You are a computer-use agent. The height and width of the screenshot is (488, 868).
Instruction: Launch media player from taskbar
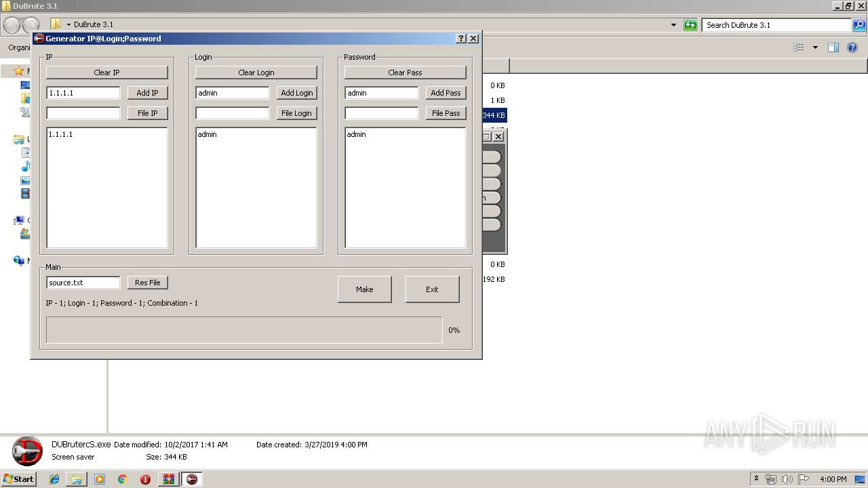coord(100,479)
